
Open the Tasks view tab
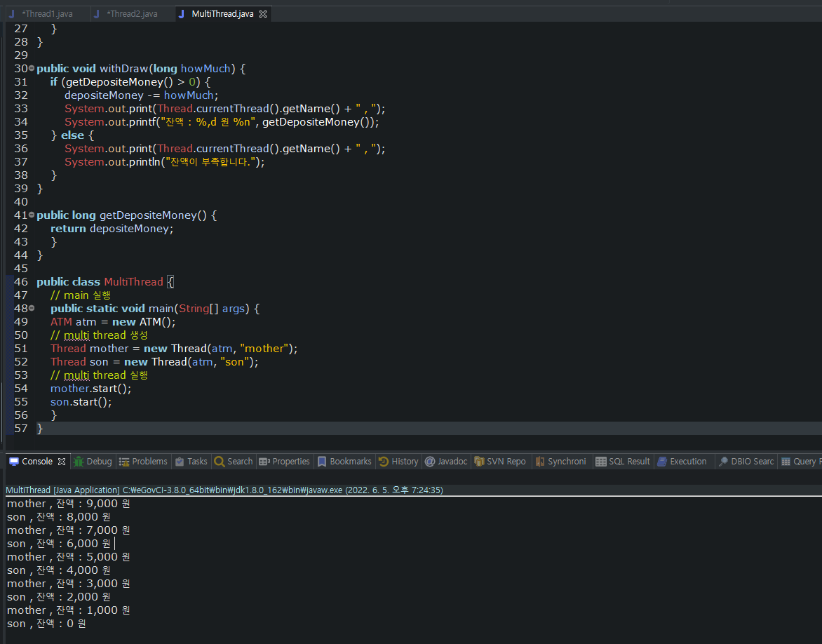(x=191, y=462)
